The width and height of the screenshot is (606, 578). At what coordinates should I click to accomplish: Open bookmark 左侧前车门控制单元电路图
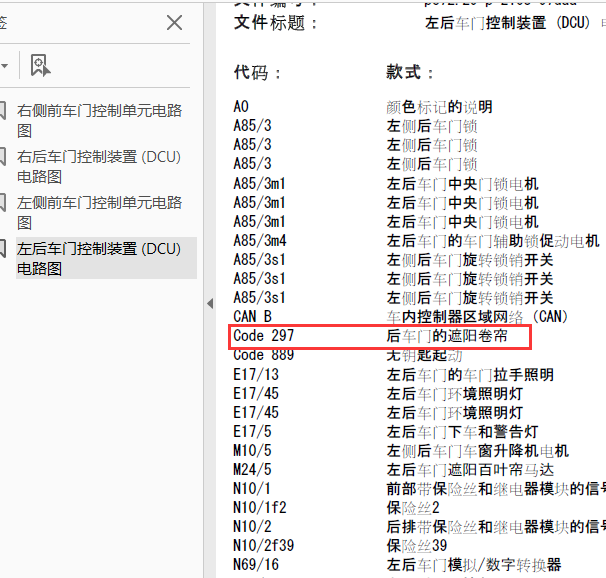click(x=99, y=212)
